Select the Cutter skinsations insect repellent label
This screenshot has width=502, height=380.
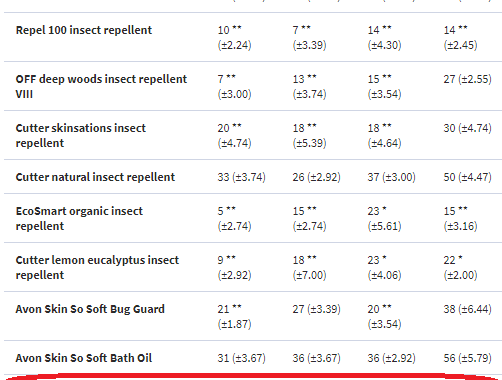tap(81, 135)
